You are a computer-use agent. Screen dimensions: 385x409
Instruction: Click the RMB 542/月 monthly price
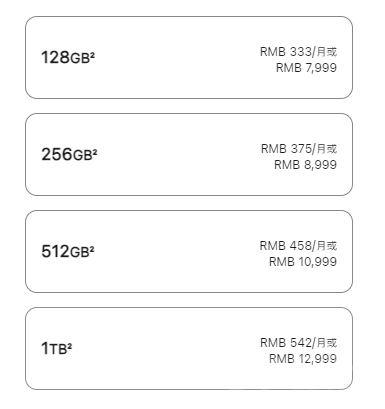click(x=293, y=343)
